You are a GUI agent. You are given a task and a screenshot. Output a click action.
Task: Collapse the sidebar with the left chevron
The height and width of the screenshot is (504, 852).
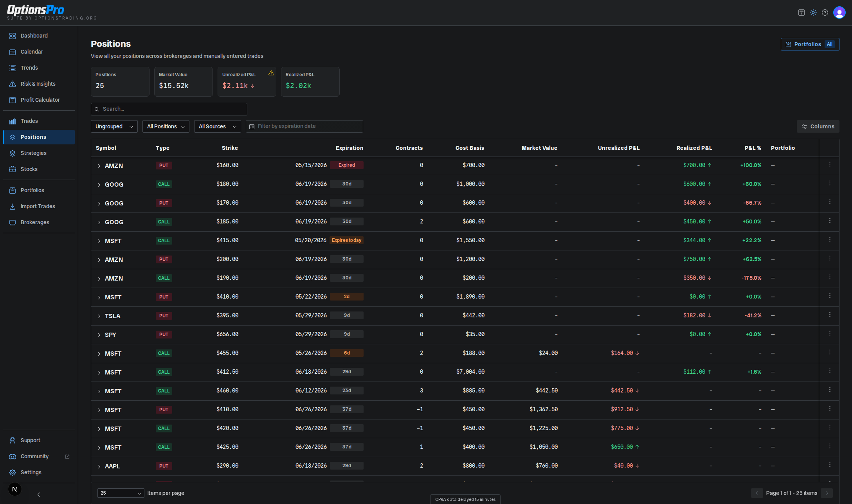pos(39,495)
